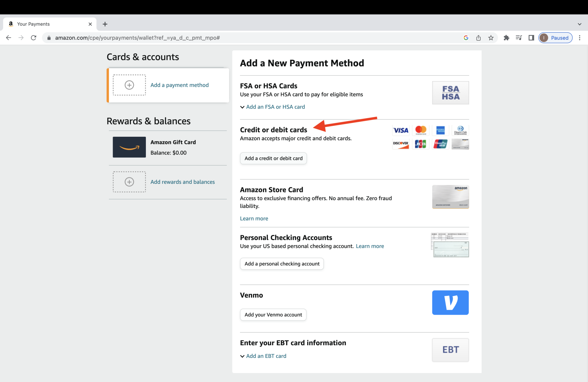This screenshot has width=588, height=382.
Task: Click the Amazon Gift Card icon
Action: 129,147
